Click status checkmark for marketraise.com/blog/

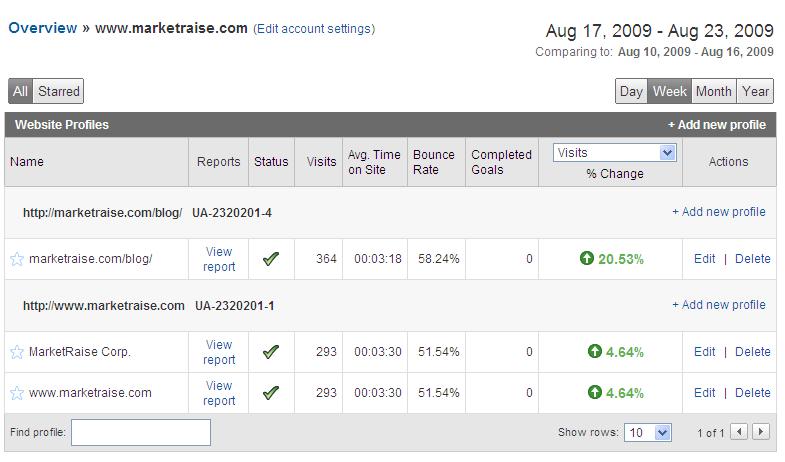point(271,259)
